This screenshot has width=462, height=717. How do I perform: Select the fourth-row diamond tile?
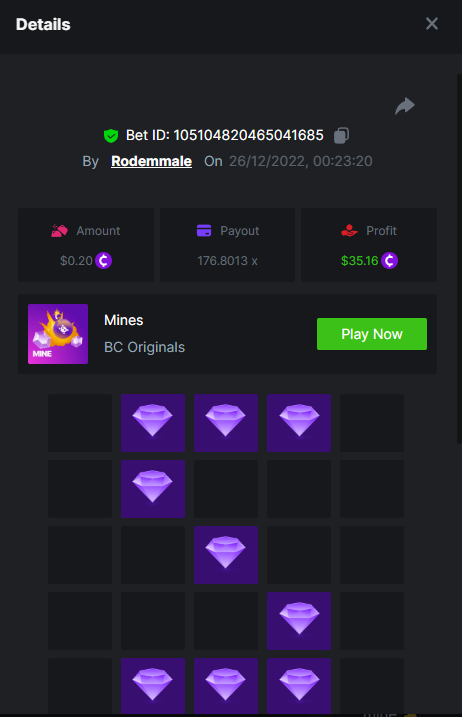click(x=299, y=621)
